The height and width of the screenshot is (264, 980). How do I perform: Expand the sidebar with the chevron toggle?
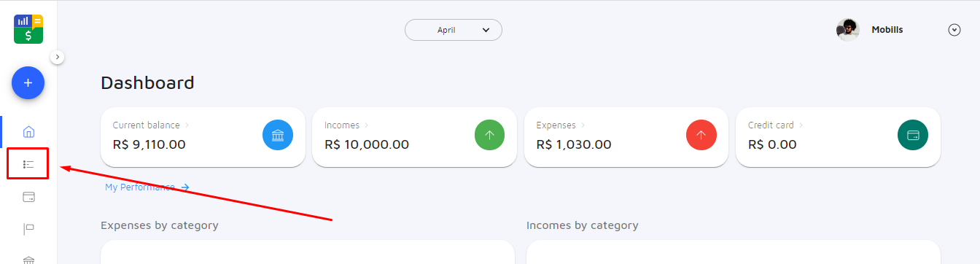[x=58, y=56]
